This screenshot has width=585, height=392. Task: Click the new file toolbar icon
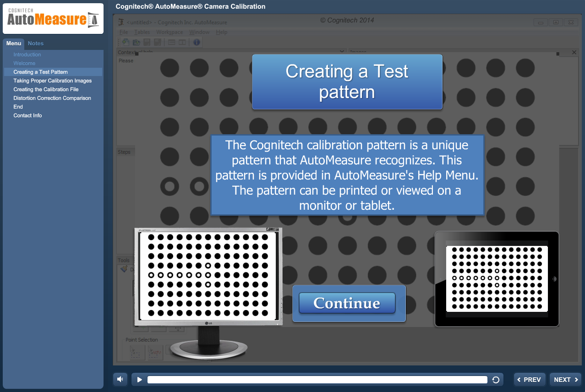coord(125,42)
